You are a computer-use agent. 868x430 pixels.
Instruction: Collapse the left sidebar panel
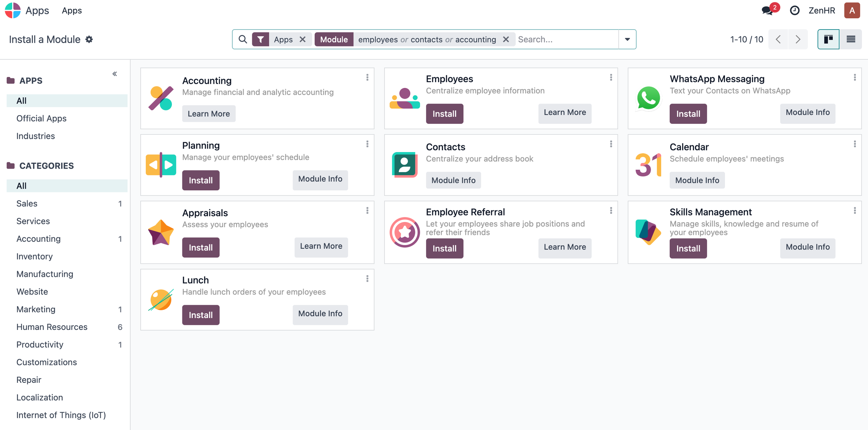115,74
